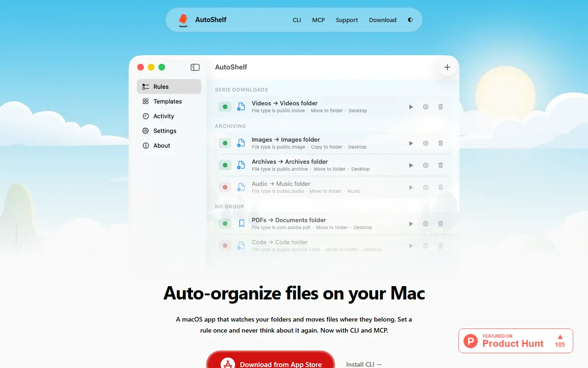Delete the Images → Images folder rule
Viewport: 588px width, 368px height.
click(x=441, y=143)
